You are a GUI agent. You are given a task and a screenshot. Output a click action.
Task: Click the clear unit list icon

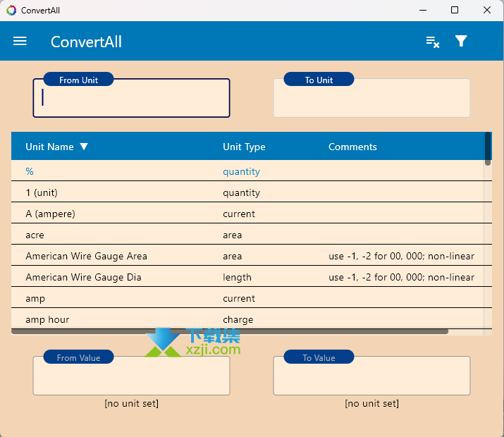click(433, 42)
